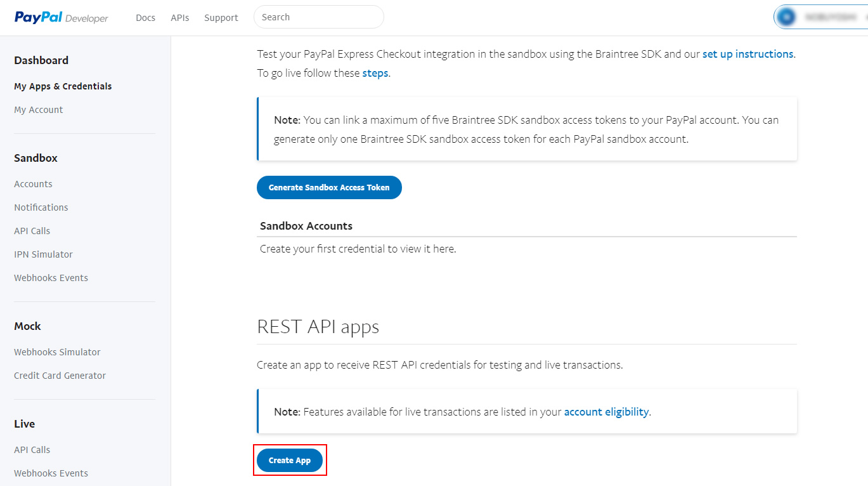Viewport: 868px width, 486px height.
Task: Open the user profile avatar menu
Action: pos(787,18)
